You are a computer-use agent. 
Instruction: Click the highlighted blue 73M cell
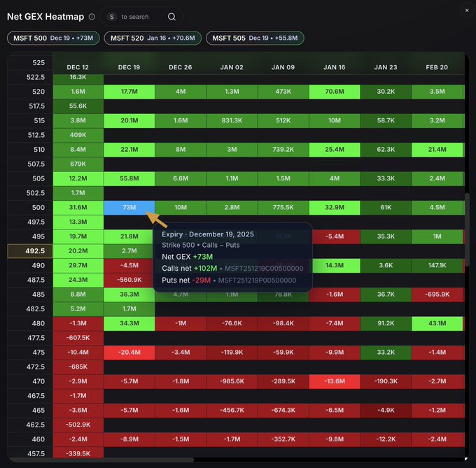coord(129,208)
